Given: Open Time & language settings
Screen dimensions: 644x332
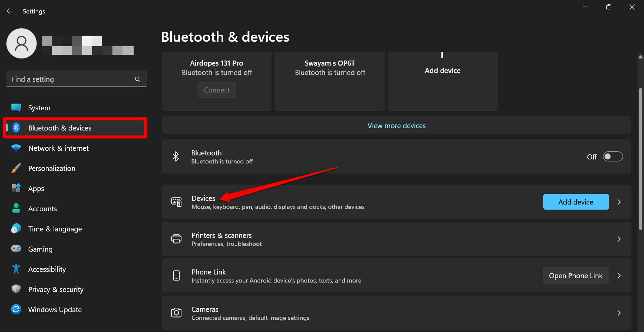Looking at the screenshot, I should coord(76,229).
